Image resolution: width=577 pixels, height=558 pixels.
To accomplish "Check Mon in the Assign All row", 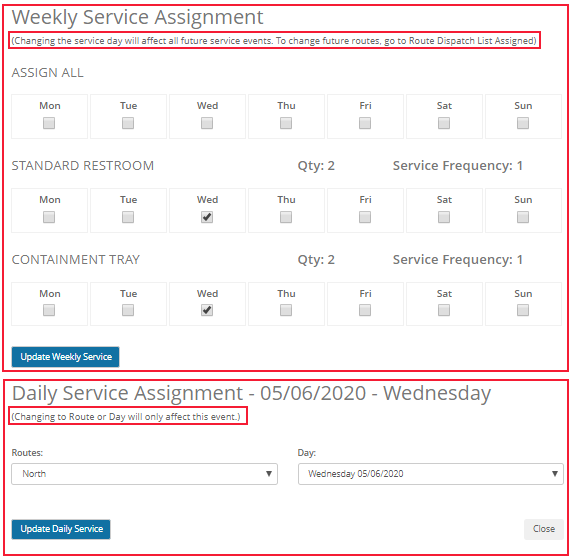I will click(49, 123).
